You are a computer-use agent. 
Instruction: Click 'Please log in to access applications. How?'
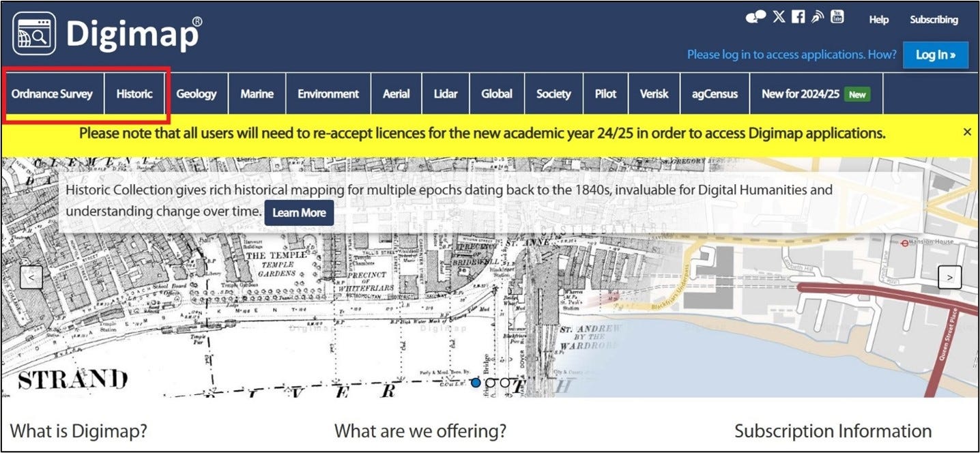792,55
